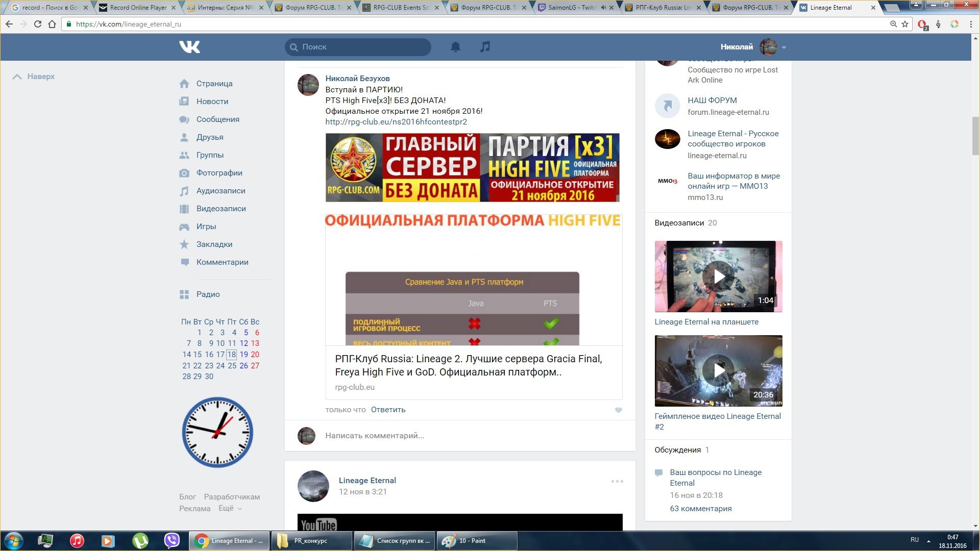Screen dimensions: 980x551
Task: Open РПГ-Клуб Russia link preview title
Action: point(468,366)
